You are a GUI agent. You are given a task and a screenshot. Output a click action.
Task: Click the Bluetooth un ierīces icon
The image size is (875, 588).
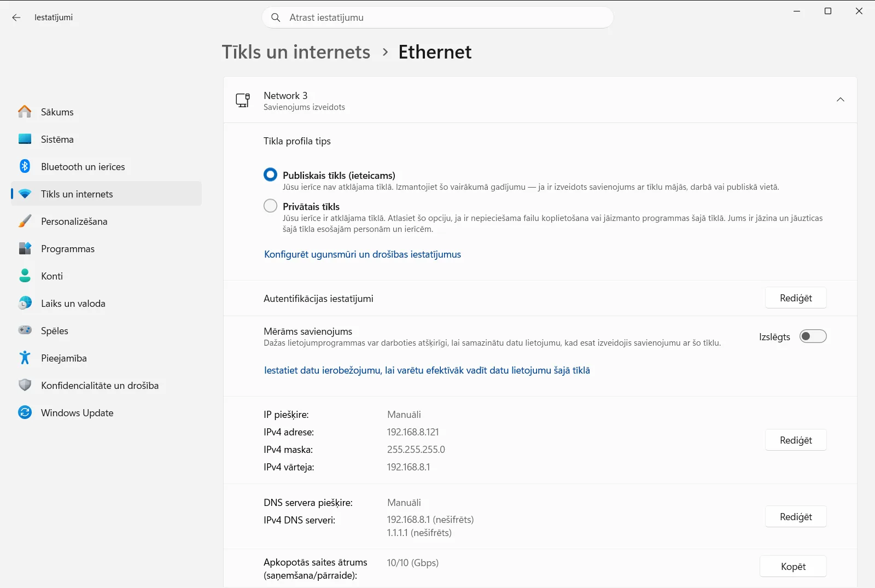click(25, 166)
